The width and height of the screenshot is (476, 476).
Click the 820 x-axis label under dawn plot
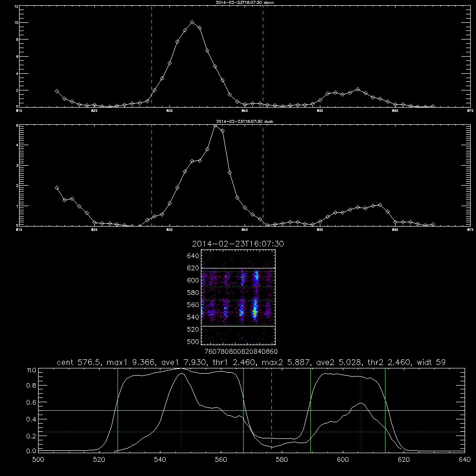click(x=94, y=111)
